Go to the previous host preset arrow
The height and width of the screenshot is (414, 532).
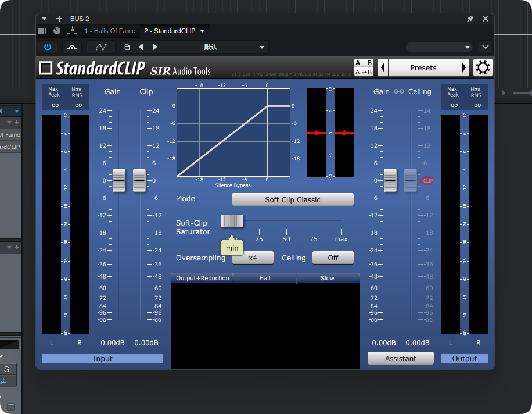(x=141, y=47)
